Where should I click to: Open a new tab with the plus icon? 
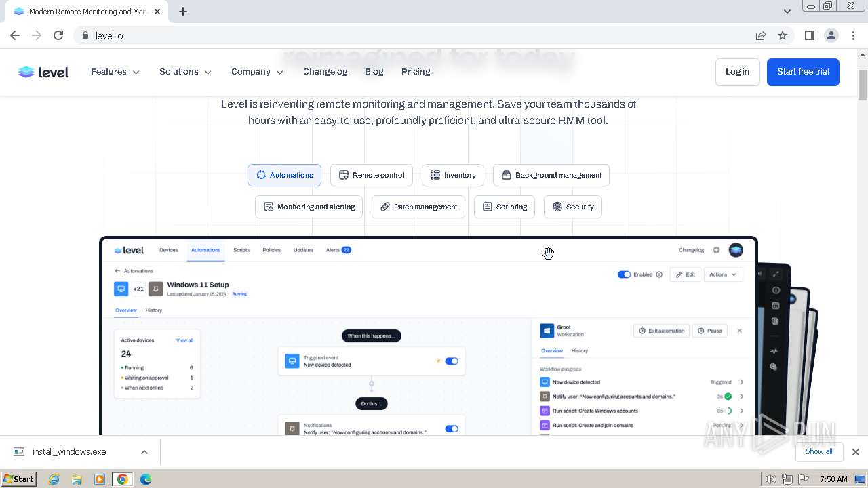(183, 12)
